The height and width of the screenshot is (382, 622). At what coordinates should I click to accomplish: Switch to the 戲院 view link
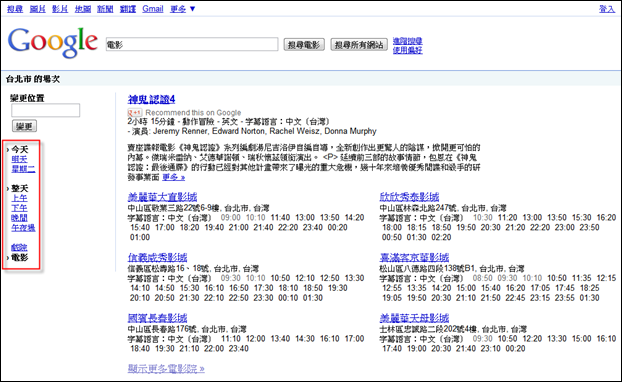(19, 248)
